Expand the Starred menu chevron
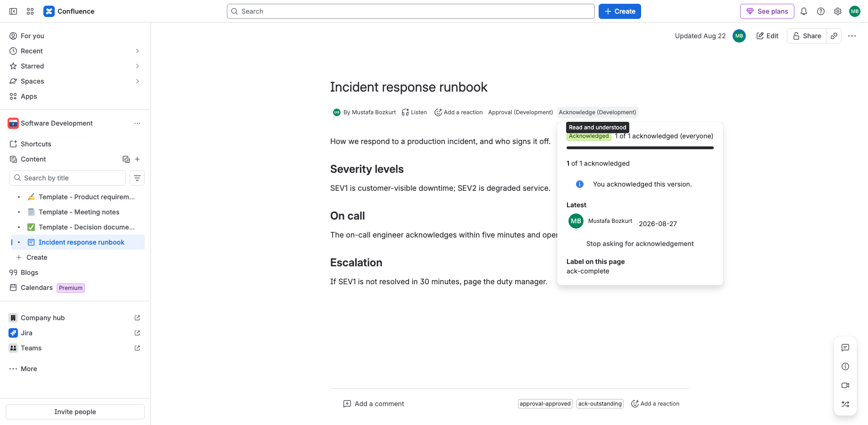 pyautogui.click(x=137, y=66)
